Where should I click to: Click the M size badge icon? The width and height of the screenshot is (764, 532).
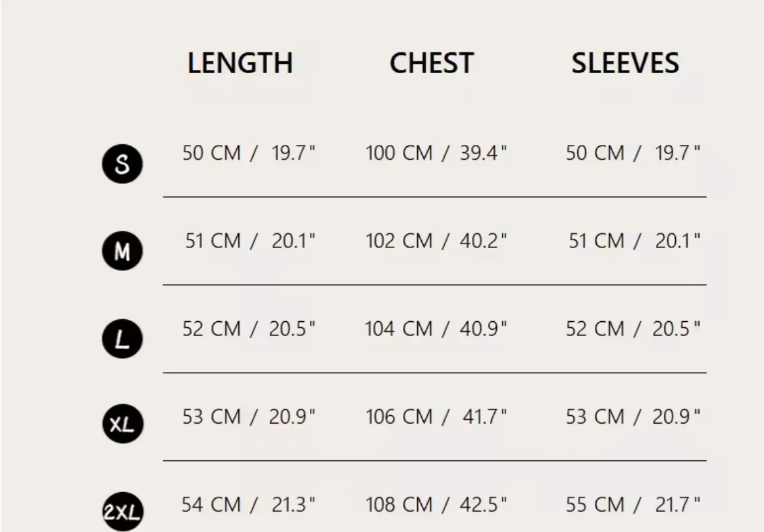pyautogui.click(x=122, y=251)
